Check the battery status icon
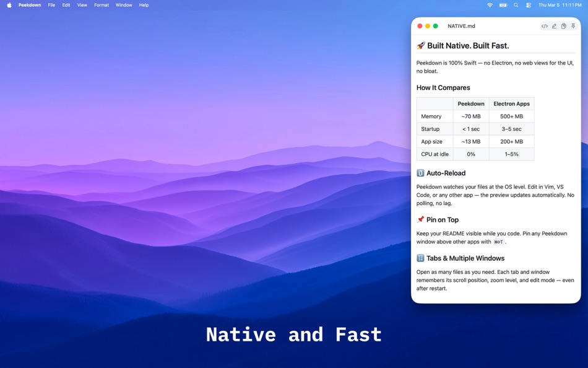 click(503, 5)
